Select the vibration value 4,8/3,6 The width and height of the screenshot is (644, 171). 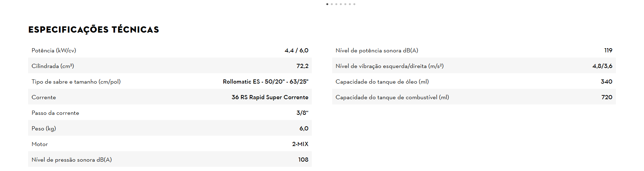pyautogui.click(x=602, y=66)
